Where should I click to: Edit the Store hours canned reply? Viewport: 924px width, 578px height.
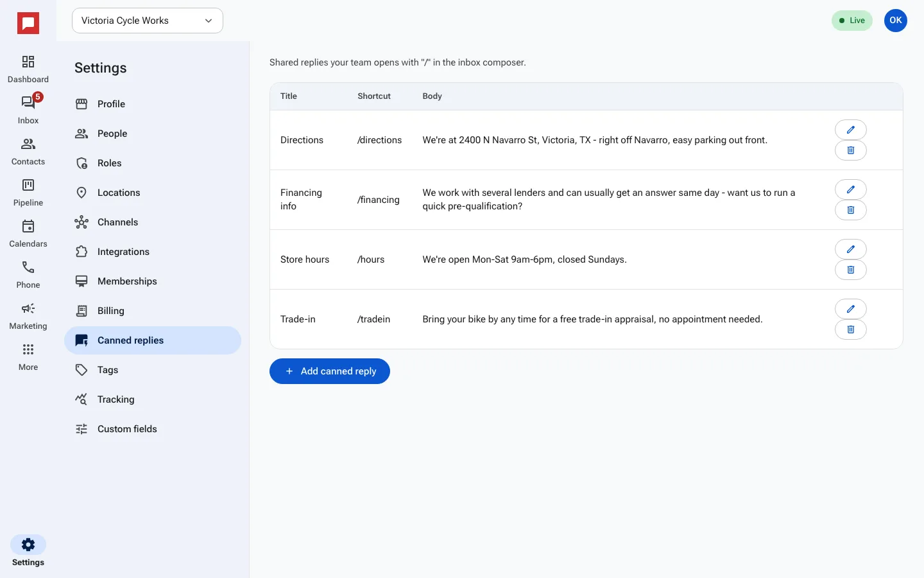[x=851, y=249]
